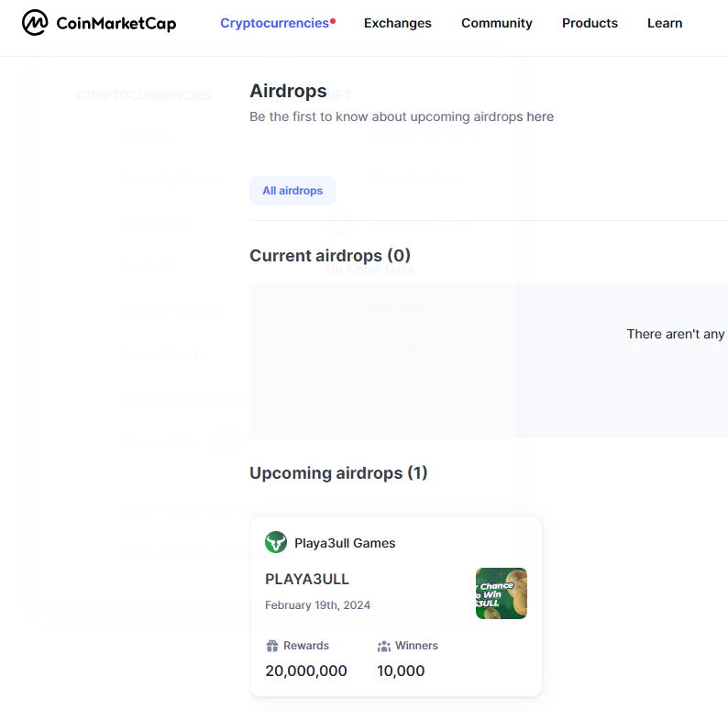Click the people icon beside Winners
728x720 pixels.
point(383,646)
